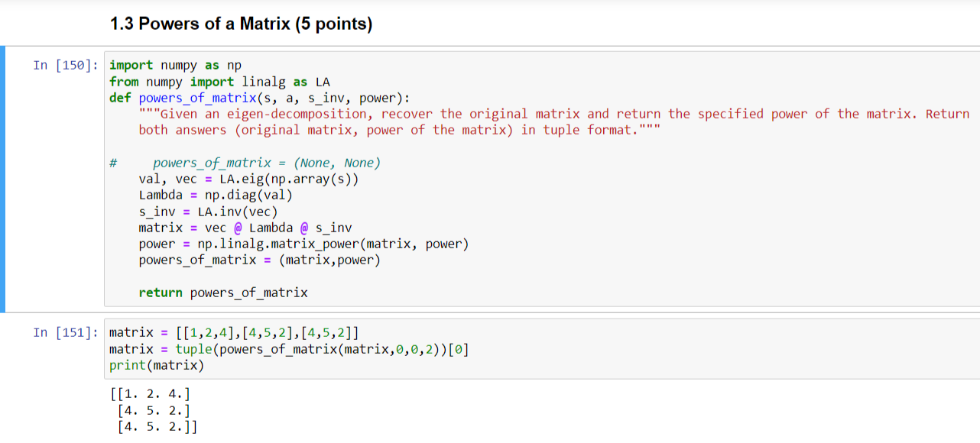Click the 'print(matrix)' line
This screenshot has width=980, height=443.
click(157, 365)
